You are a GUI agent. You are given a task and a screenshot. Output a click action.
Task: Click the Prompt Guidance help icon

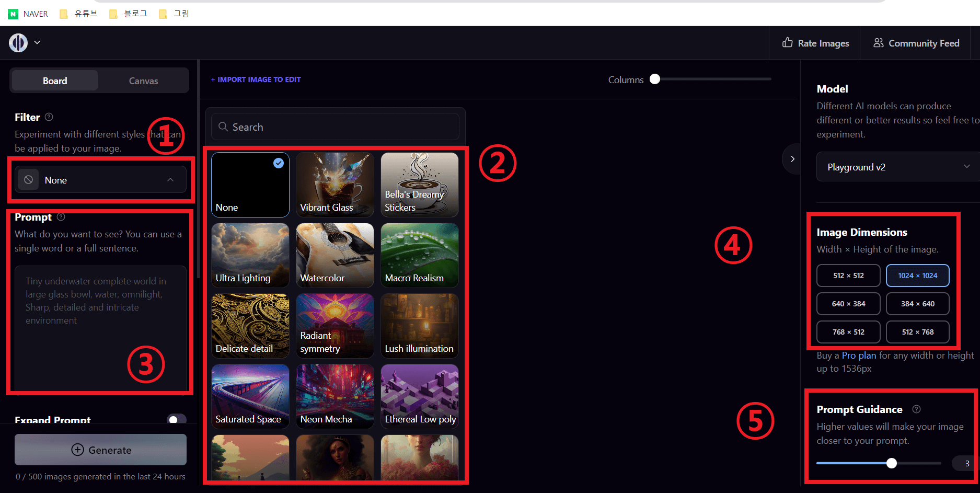coord(916,409)
